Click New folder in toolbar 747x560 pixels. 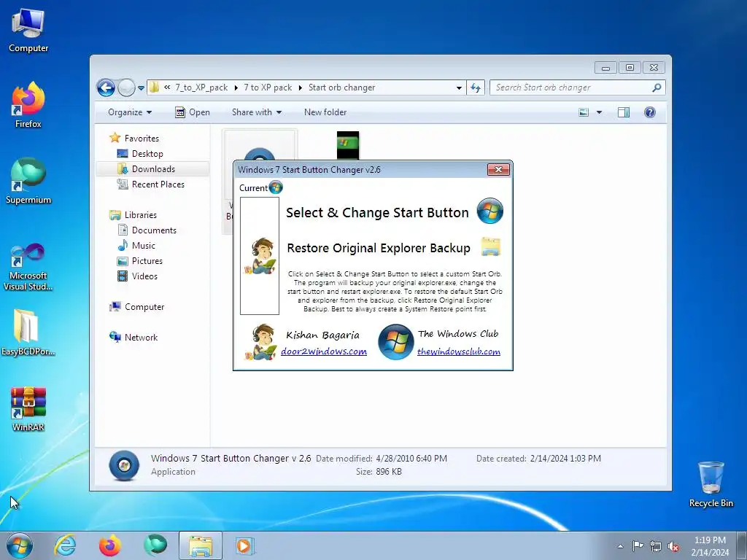(x=325, y=112)
